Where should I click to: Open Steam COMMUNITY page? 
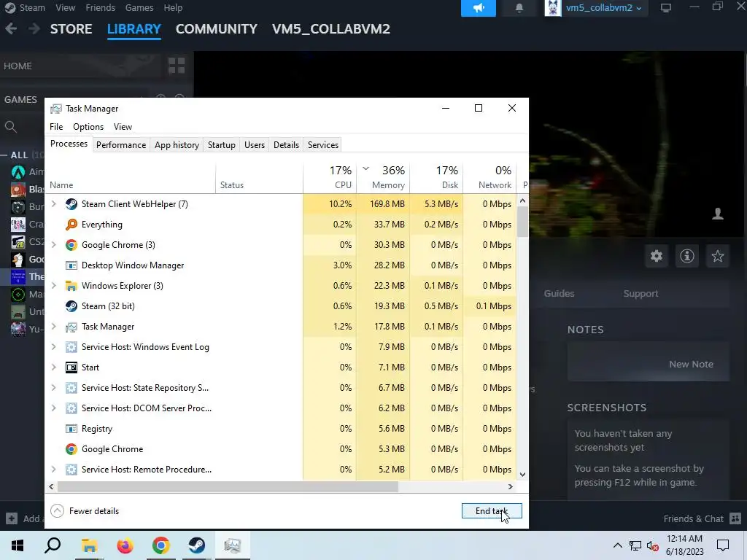[x=216, y=28]
